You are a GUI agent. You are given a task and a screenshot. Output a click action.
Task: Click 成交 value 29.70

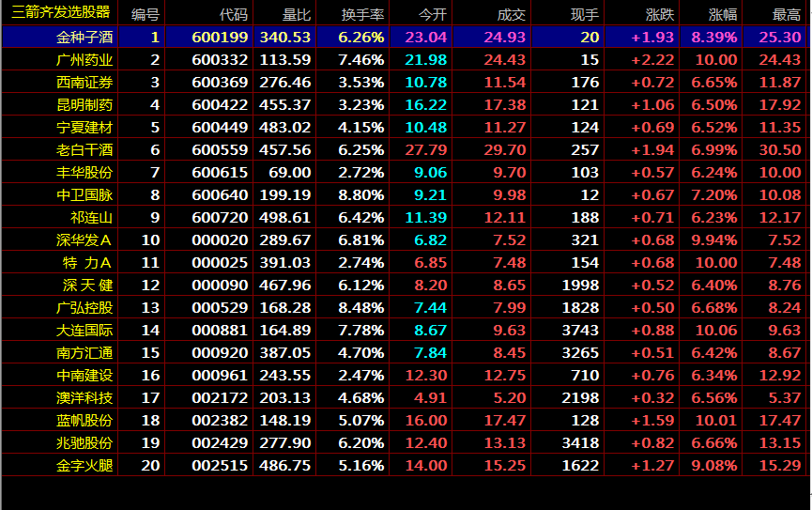505,149
